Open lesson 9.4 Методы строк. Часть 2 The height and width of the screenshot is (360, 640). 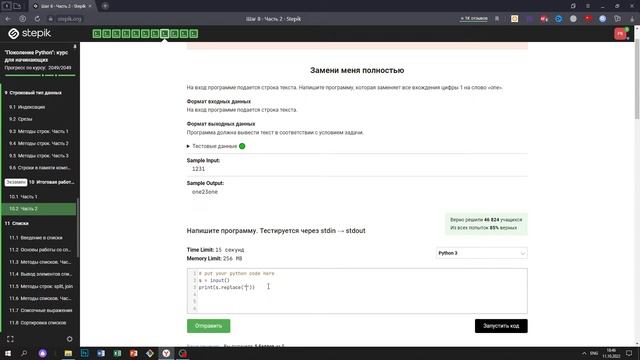[x=40, y=144]
